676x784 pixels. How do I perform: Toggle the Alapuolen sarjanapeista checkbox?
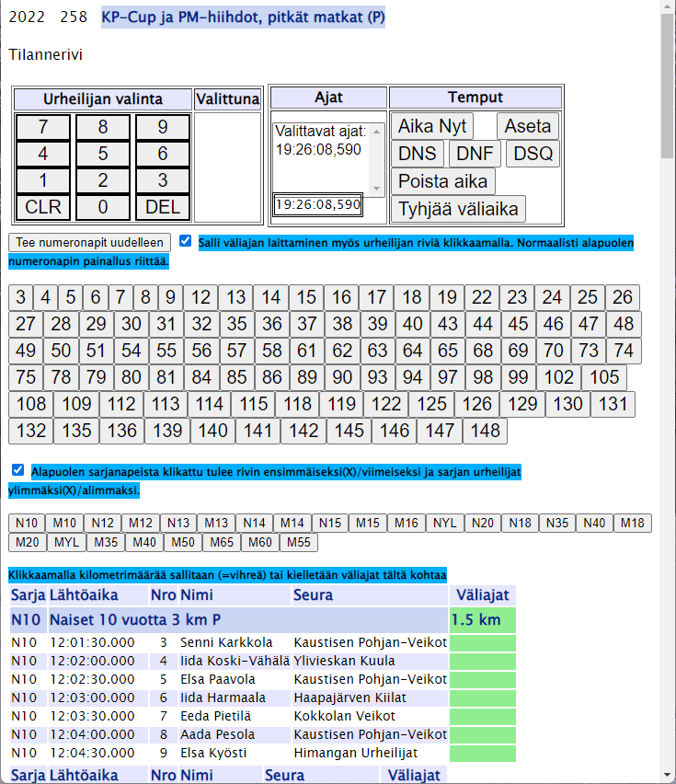(18, 470)
